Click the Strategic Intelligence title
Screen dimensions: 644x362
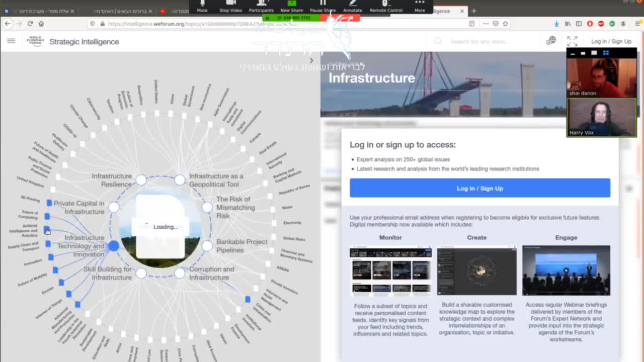pos(84,42)
